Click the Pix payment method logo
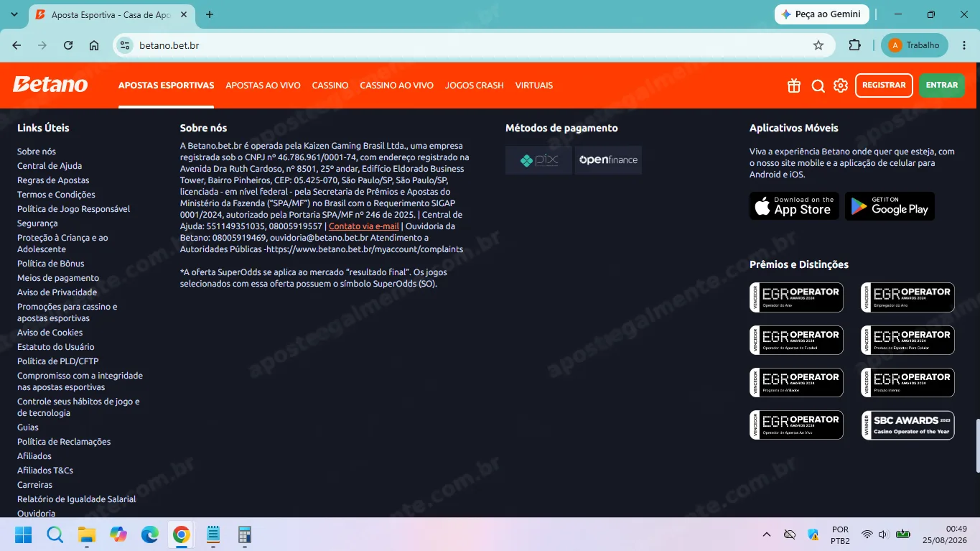The height and width of the screenshot is (551, 980). pyautogui.click(x=538, y=160)
